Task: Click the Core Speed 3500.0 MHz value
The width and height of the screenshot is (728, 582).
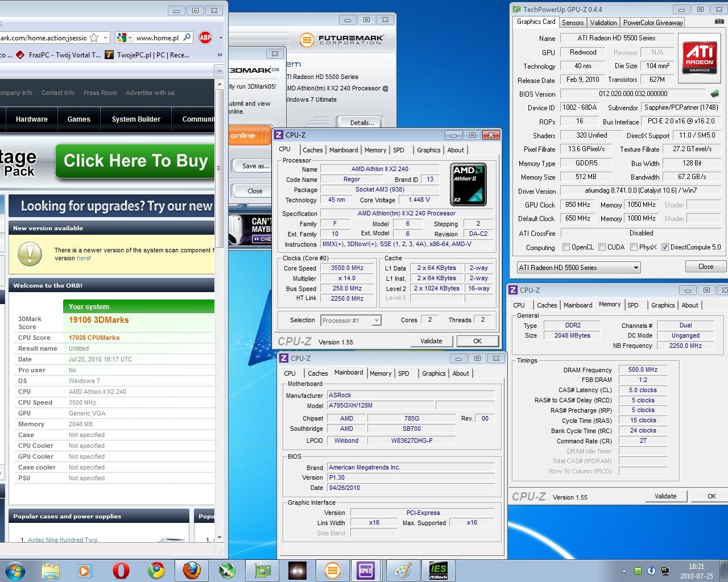Action: tap(347, 268)
